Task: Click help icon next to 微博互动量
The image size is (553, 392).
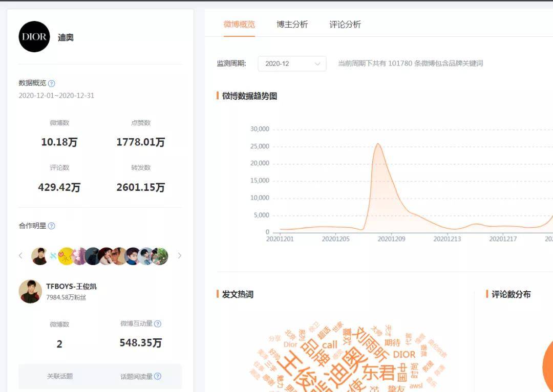Action: (x=158, y=323)
